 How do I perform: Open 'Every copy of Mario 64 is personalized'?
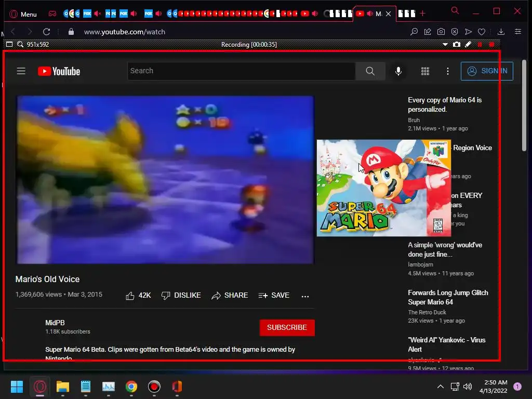(445, 104)
